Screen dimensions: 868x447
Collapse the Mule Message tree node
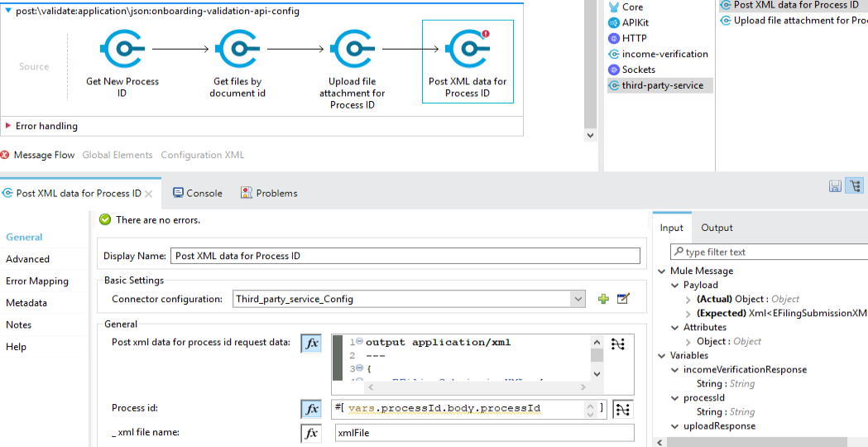point(661,272)
